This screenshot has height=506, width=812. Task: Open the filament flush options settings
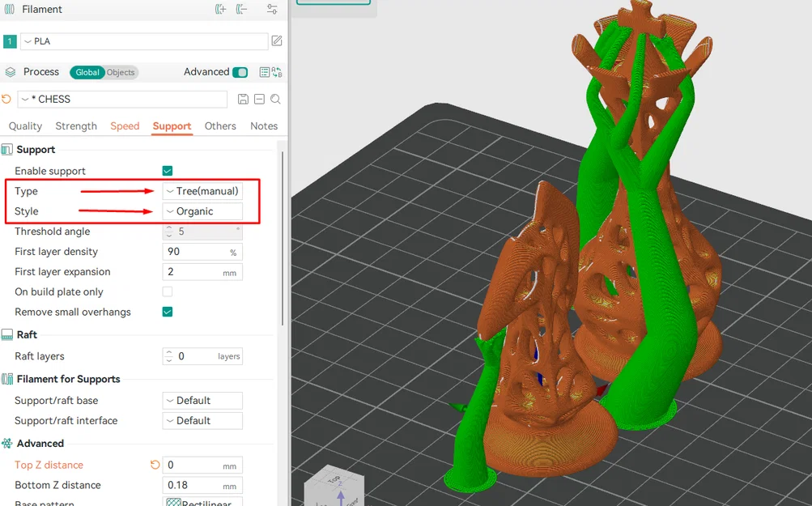point(272,9)
